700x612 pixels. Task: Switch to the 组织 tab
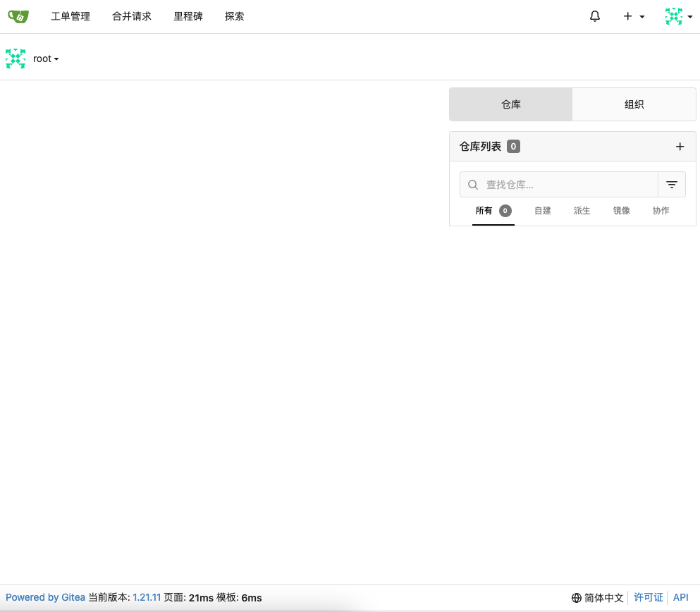pos(634,104)
